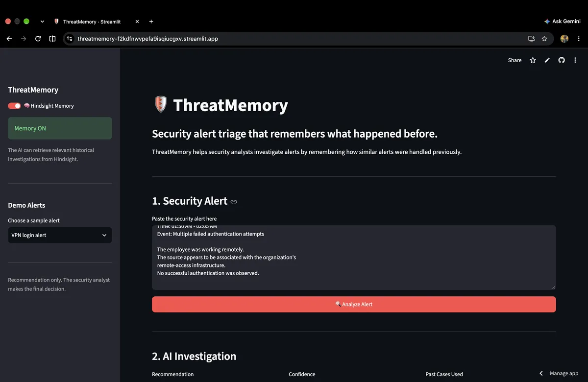The image size is (588, 382).
Task: Close the ThreatMemory tab
Action: pos(137,22)
